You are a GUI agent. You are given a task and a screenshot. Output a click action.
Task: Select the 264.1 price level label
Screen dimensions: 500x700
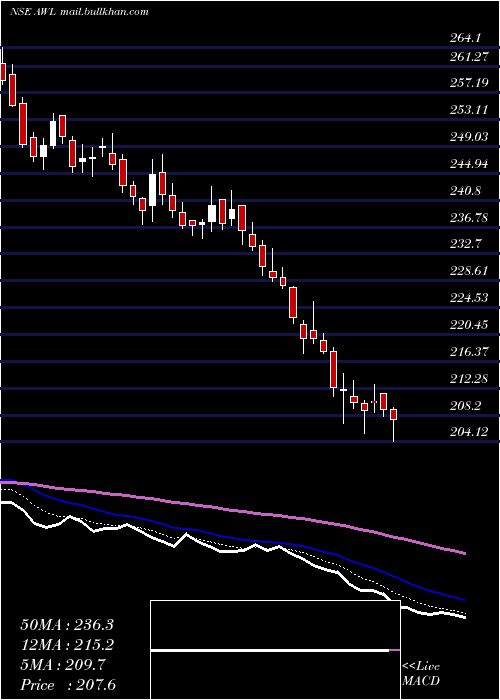(466, 38)
